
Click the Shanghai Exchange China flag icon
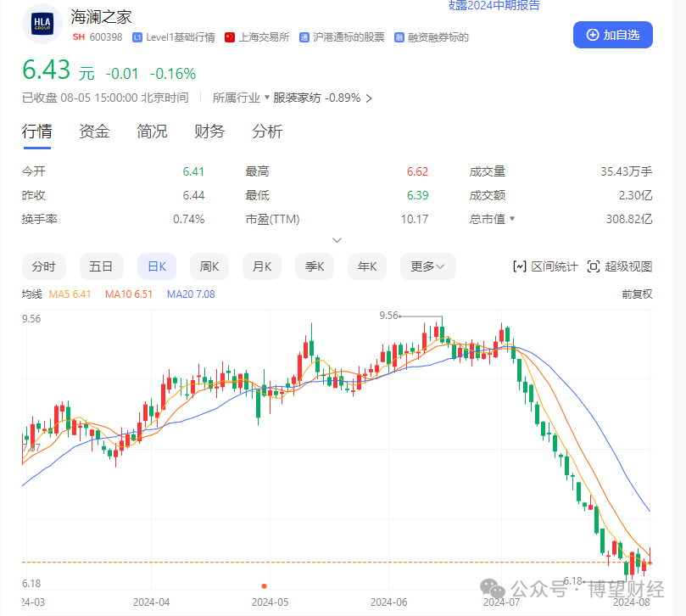point(230,37)
